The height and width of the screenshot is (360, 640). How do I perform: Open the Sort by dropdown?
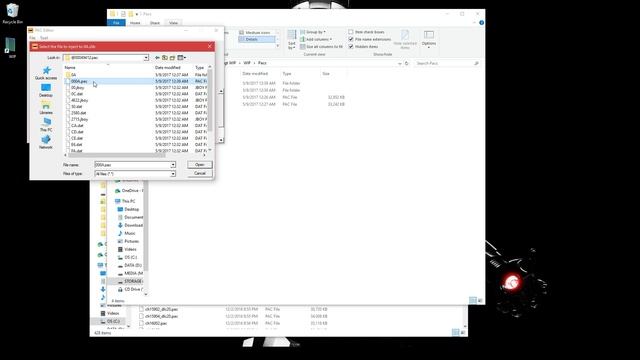(x=291, y=40)
